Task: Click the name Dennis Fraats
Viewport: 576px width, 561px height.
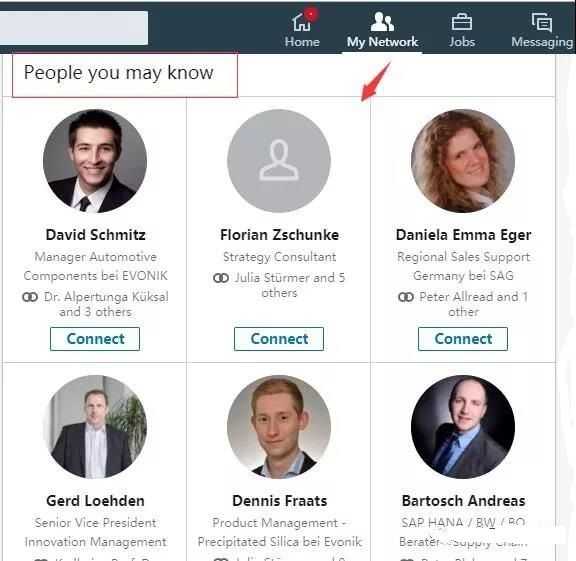Action: [x=280, y=501]
